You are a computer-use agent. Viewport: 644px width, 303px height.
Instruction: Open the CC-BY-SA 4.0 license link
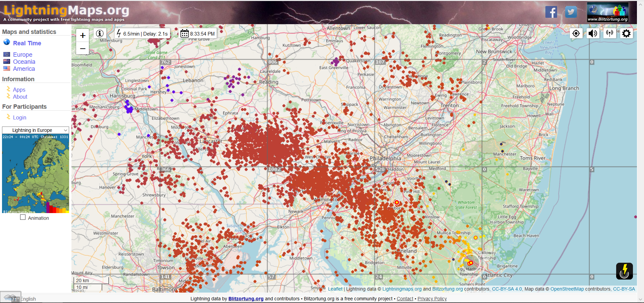click(x=507, y=289)
